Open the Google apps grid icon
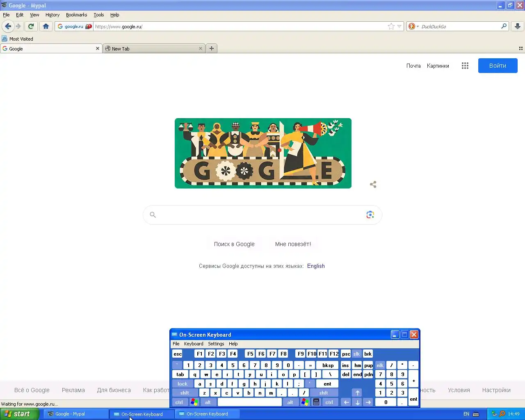The width and height of the screenshot is (525, 420). [x=465, y=66]
